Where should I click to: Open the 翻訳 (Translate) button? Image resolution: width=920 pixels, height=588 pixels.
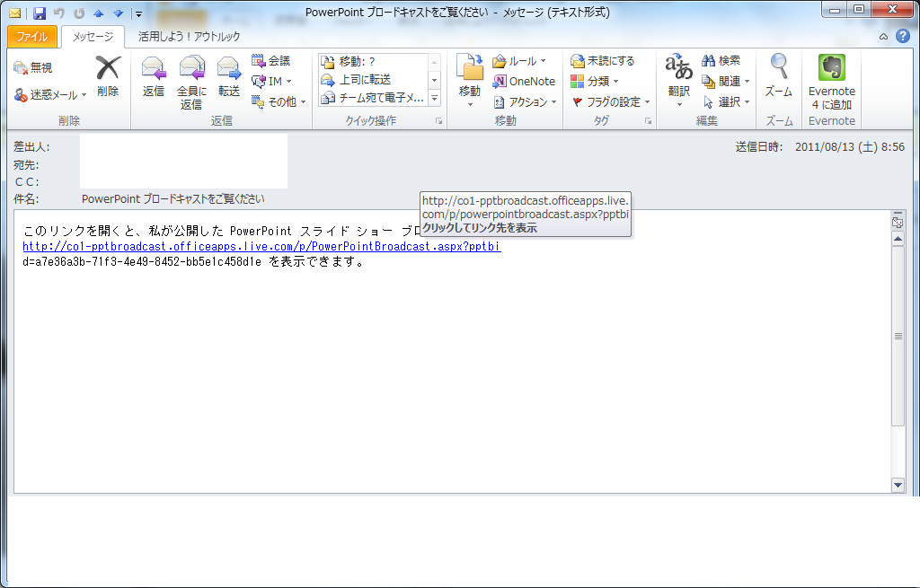click(679, 81)
